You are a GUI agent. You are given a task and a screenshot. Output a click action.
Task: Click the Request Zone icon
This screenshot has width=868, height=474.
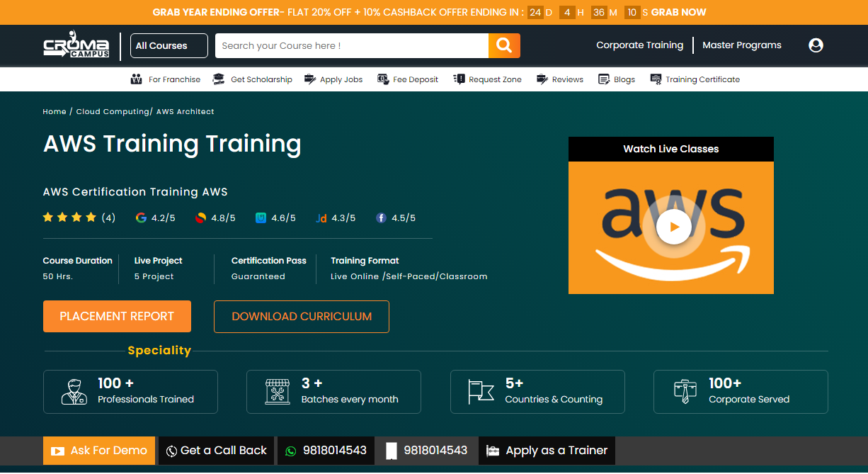(x=459, y=79)
